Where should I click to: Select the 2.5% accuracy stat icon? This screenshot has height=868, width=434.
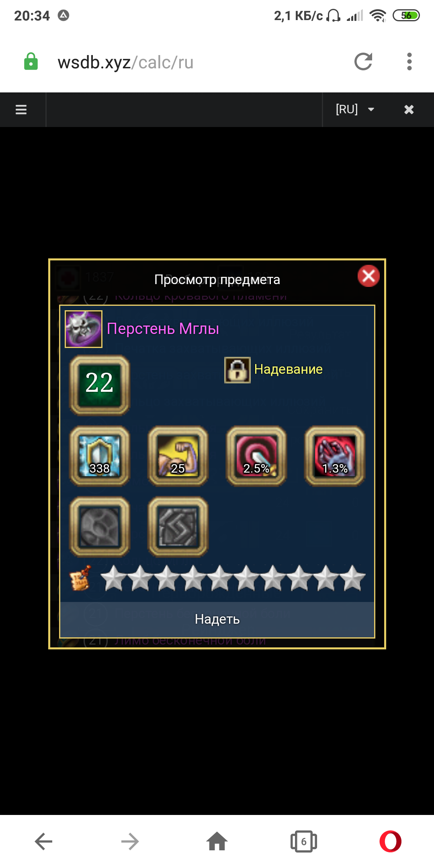(256, 456)
